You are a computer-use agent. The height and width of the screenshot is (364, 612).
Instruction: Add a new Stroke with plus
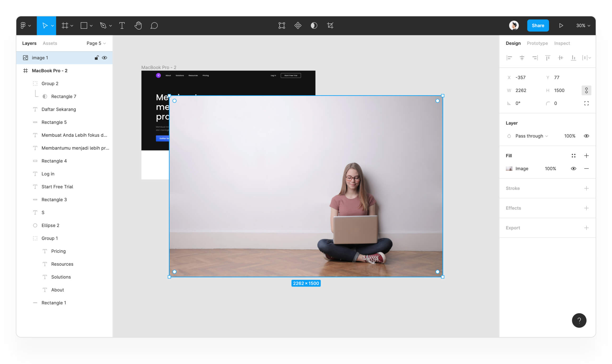click(x=586, y=188)
